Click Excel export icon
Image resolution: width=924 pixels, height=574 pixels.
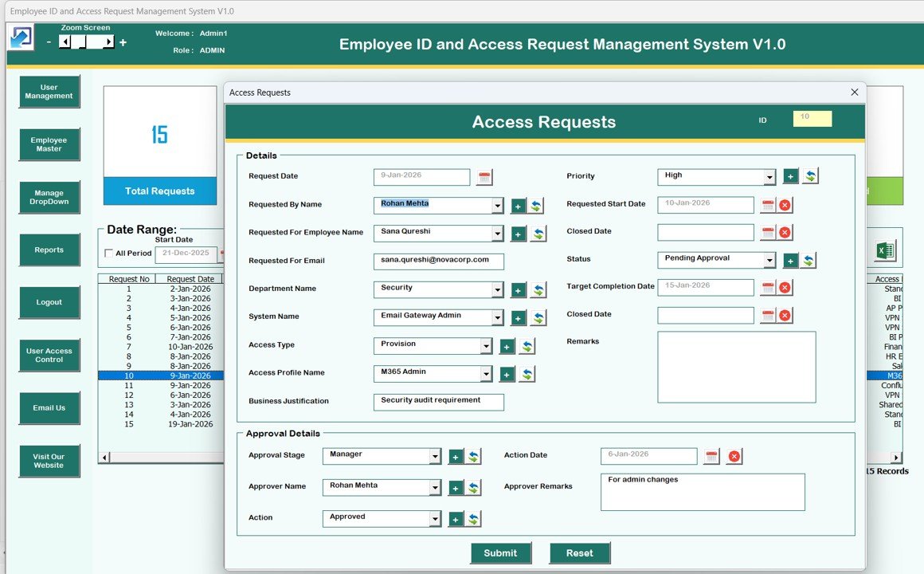[884, 250]
